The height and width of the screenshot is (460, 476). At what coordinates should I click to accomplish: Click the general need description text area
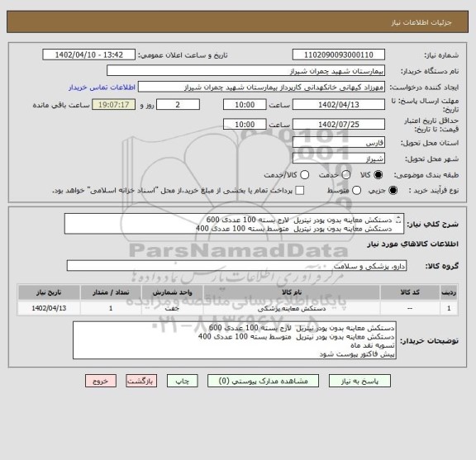click(234, 224)
